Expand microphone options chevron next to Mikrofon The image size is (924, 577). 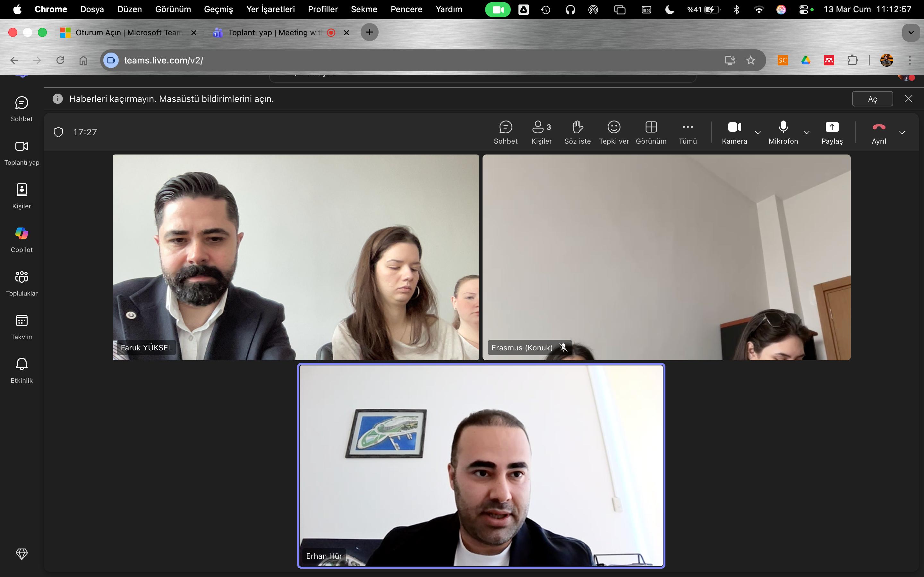point(806,132)
